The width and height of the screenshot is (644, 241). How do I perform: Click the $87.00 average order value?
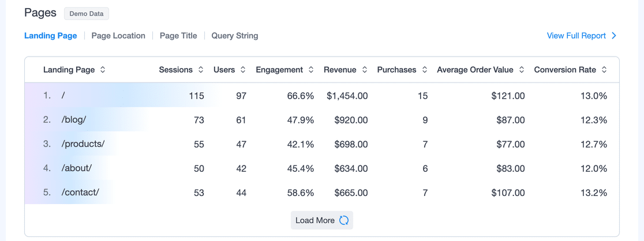[510, 120]
